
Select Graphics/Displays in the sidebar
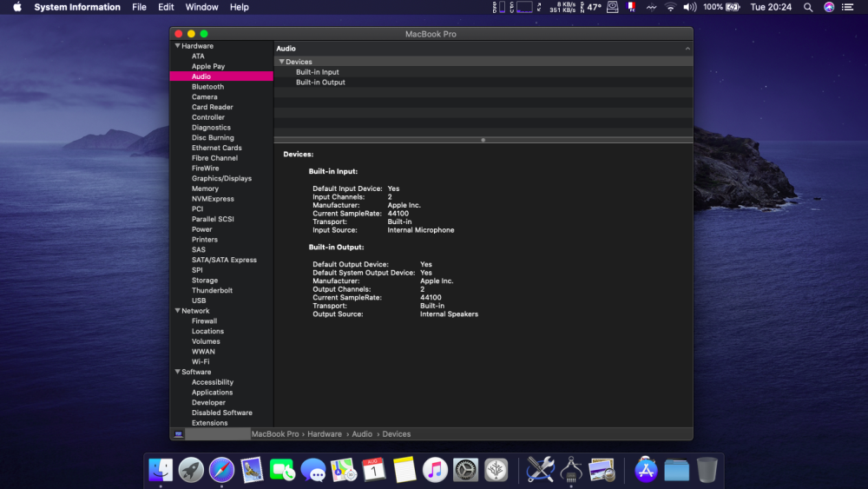tap(221, 178)
